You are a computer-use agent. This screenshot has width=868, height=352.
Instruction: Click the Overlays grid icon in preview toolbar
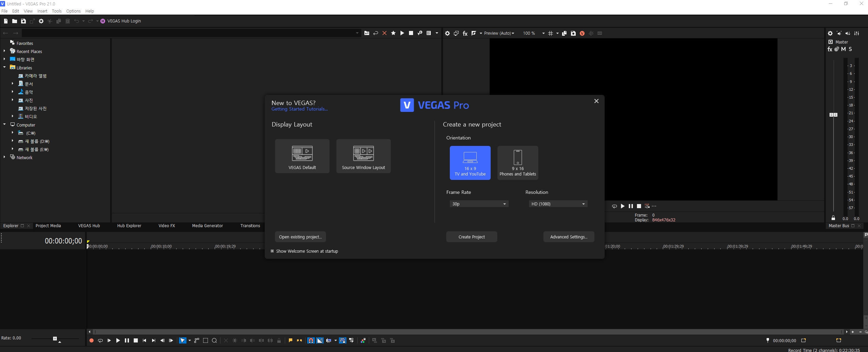551,33
